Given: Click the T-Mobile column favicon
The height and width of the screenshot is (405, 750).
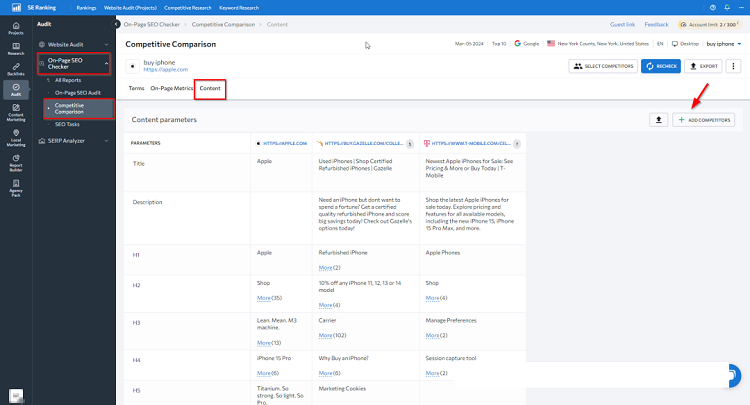Looking at the screenshot, I should click(427, 143).
